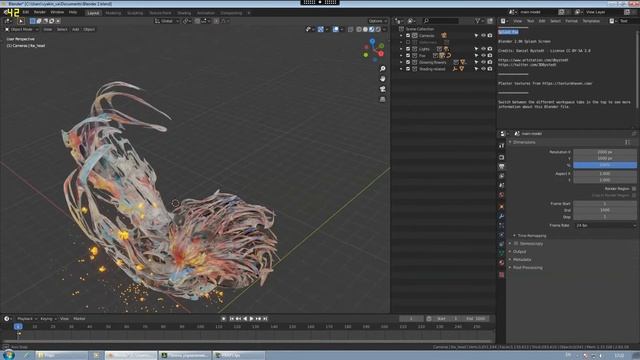Click the blue Z axis on navigation gizmo
This screenshot has width=640, height=360.
pyautogui.click(x=372, y=41)
